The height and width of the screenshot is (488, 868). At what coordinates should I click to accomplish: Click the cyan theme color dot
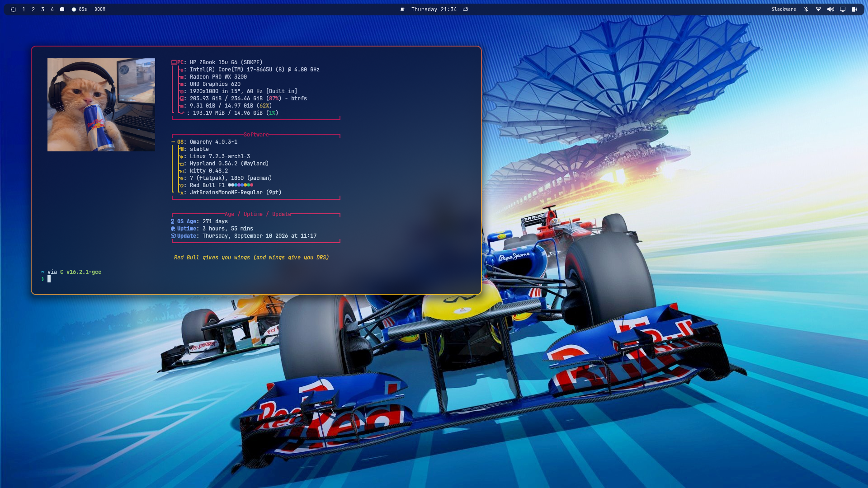coord(236,185)
